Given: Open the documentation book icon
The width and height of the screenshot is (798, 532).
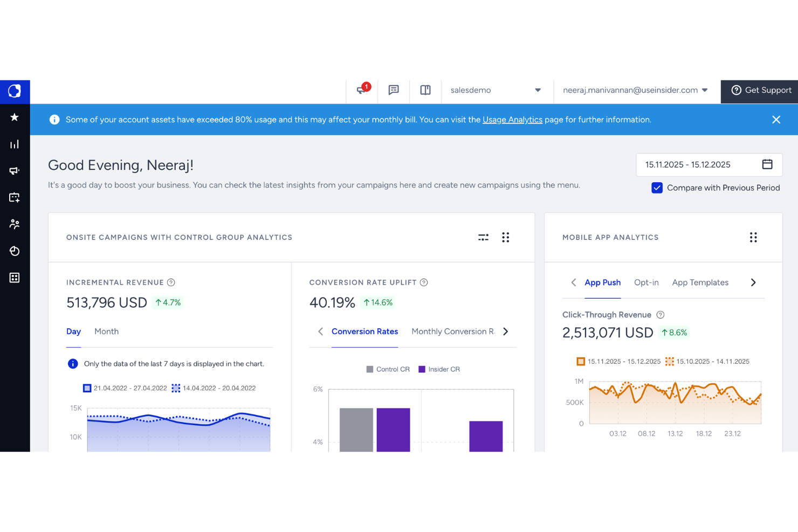Looking at the screenshot, I should coord(425,90).
